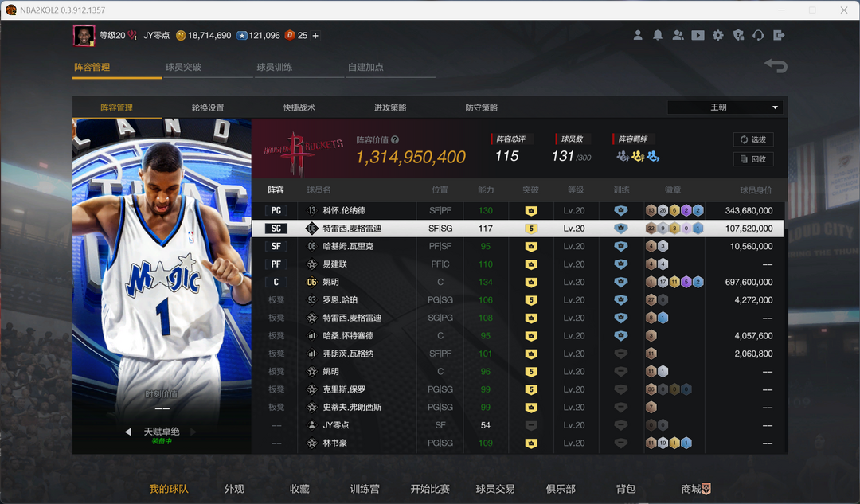Viewport: 860px width, 504px height.
Task: Click the help icon beside 阵容价值
Action: coord(395,140)
